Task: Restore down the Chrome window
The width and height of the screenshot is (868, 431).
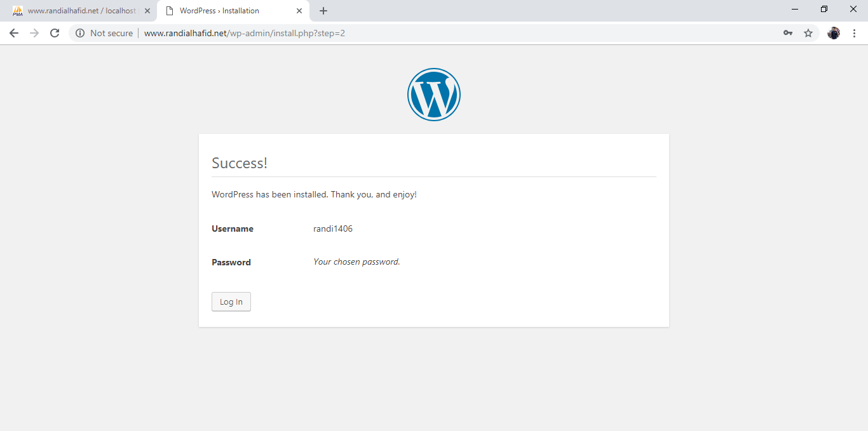Action: (x=824, y=9)
